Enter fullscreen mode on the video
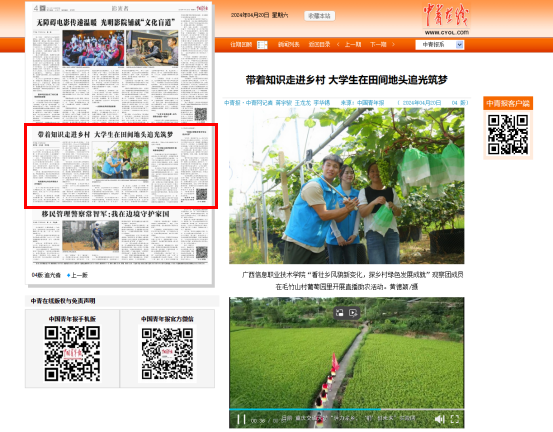 point(455,419)
